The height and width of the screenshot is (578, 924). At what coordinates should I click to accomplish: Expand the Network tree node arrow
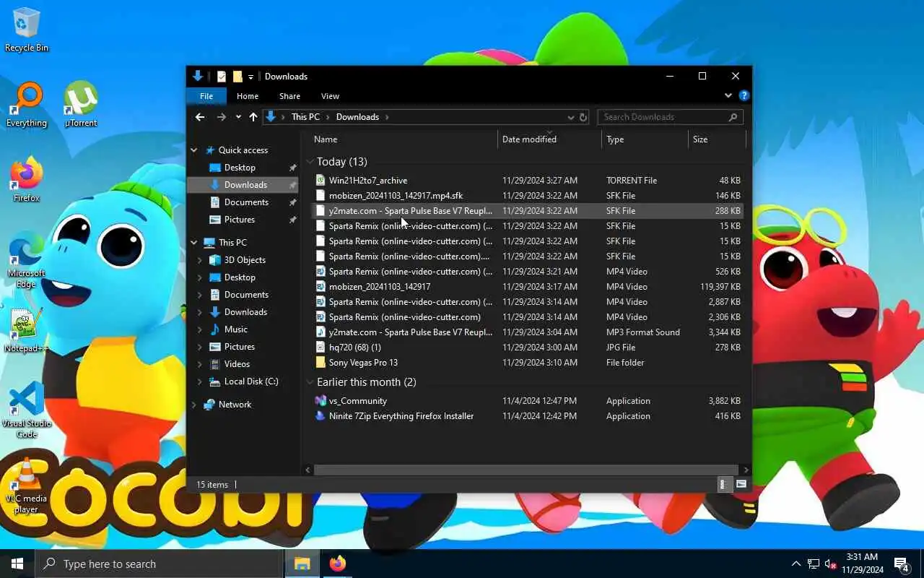(194, 405)
